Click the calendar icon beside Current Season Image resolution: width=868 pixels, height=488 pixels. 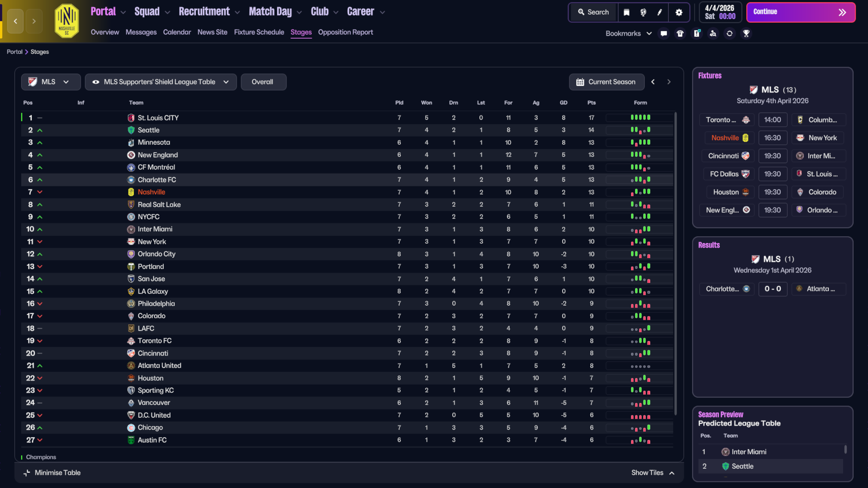580,82
